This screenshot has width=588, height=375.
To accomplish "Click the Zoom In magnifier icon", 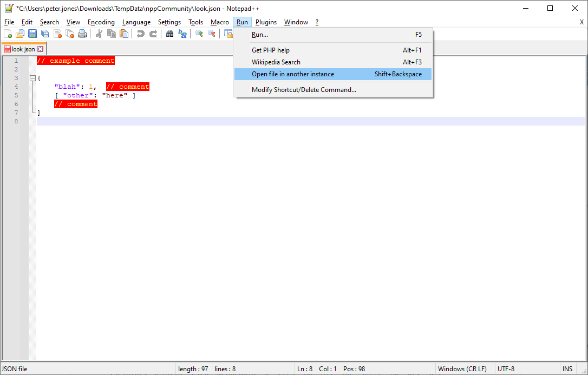I will tap(199, 34).
